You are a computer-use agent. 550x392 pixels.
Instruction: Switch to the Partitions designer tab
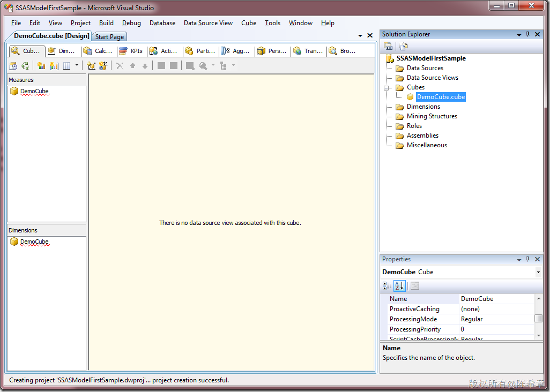200,51
